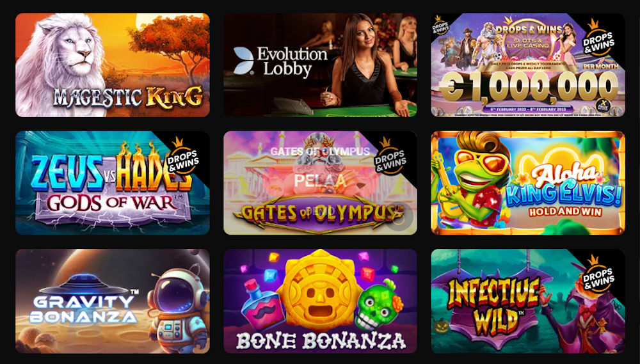Launch the Infective Wild game

click(528, 301)
